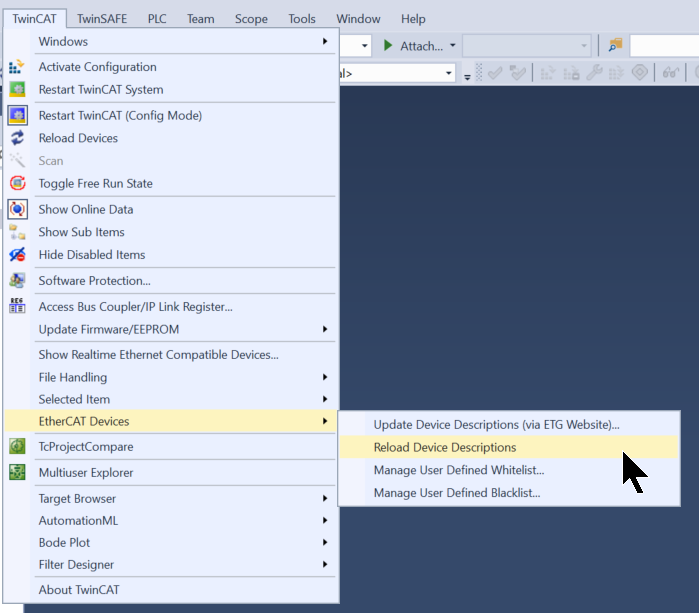Click the Show Sub Items icon
The height and width of the screenshot is (613, 699).
pos(17,232)
